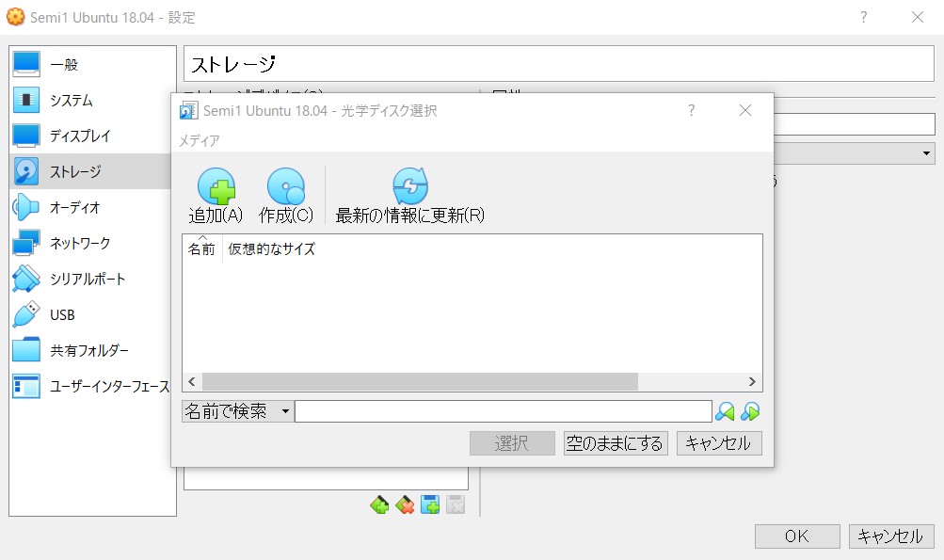Open システム settings in the sidebar
Screen dimensions: 944x560
coord(93,100)
